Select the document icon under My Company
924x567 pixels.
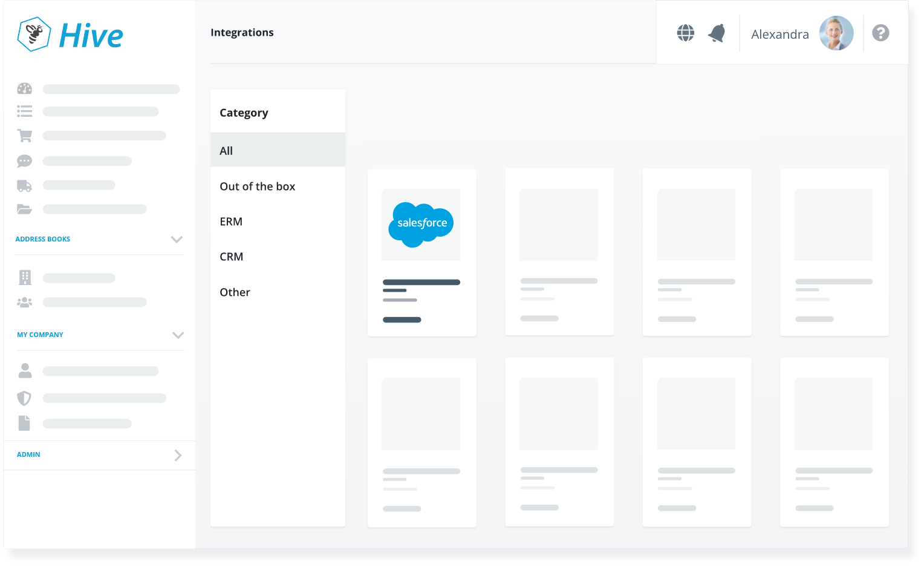point(24,423)
